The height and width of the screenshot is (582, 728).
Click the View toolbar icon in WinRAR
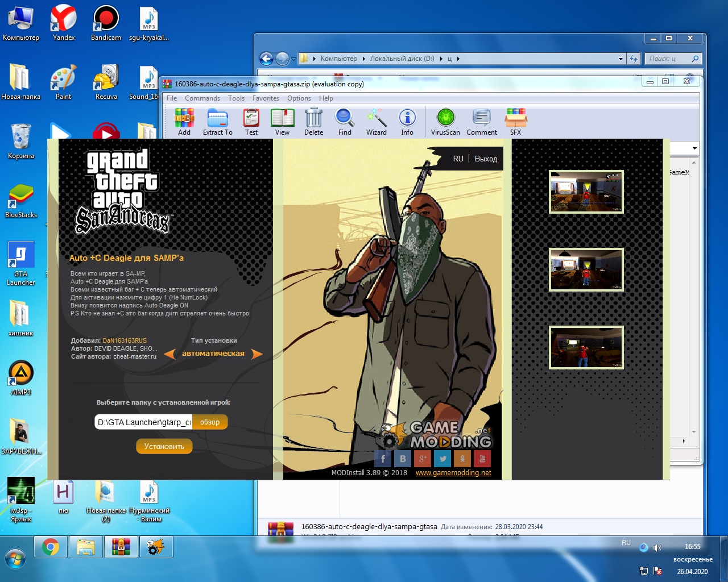click(x=282, y=122)
